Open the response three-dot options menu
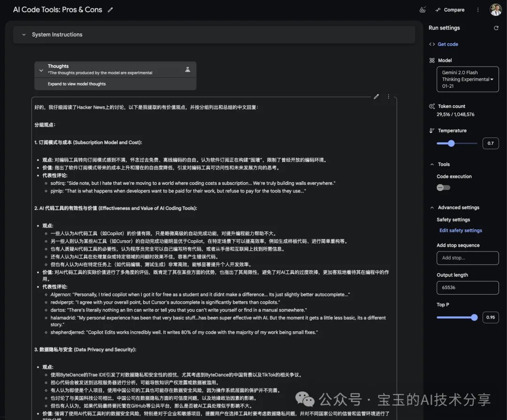Viewport: 507px width, 420px height. 388,97
